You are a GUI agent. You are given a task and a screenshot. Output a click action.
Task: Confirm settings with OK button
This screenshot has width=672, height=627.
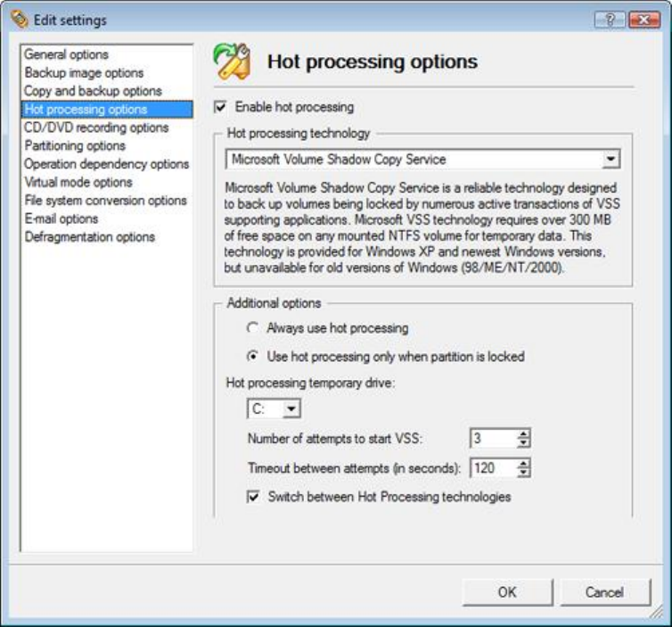click(x=507, y=592)
